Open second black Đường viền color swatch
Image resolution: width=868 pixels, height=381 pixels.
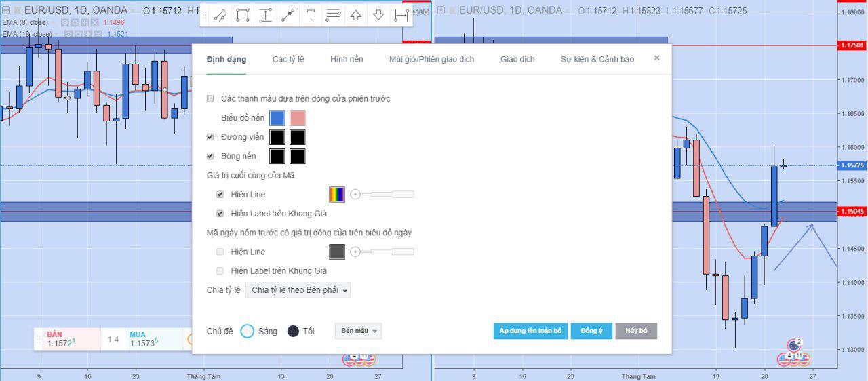pyautogui.click(x=298, y=137)
